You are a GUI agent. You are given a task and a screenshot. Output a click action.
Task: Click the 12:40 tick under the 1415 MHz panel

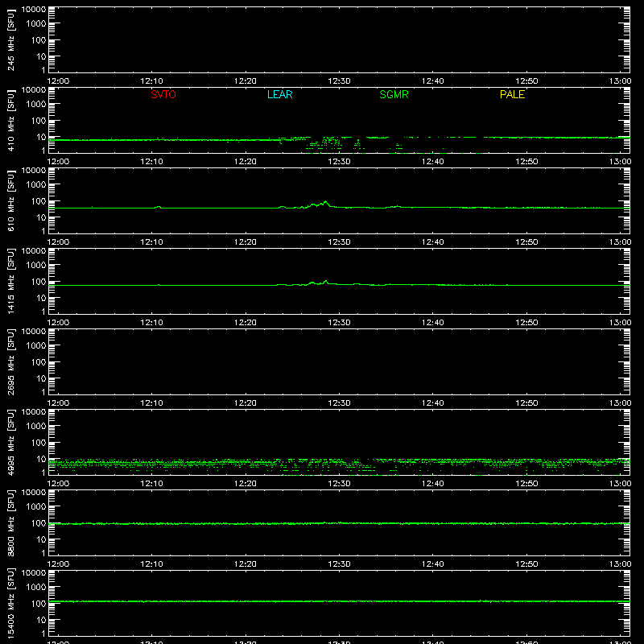pyautogui.click(x=432, y=323)
